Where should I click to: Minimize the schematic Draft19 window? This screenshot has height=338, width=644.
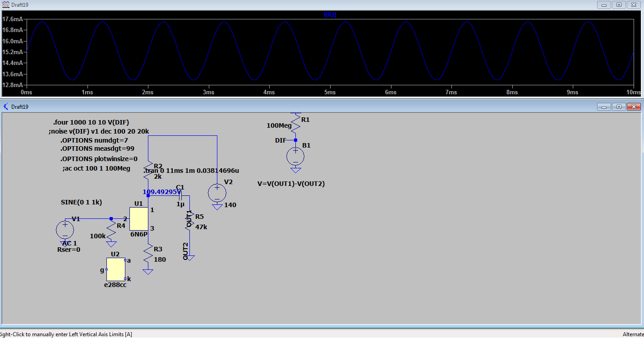(604, 106)
